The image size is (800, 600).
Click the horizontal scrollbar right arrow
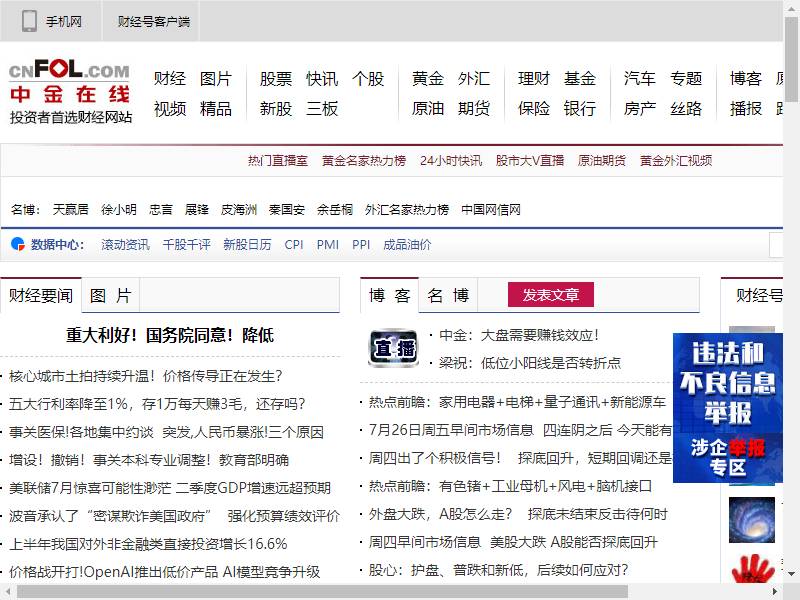click(x=775, y=592)
